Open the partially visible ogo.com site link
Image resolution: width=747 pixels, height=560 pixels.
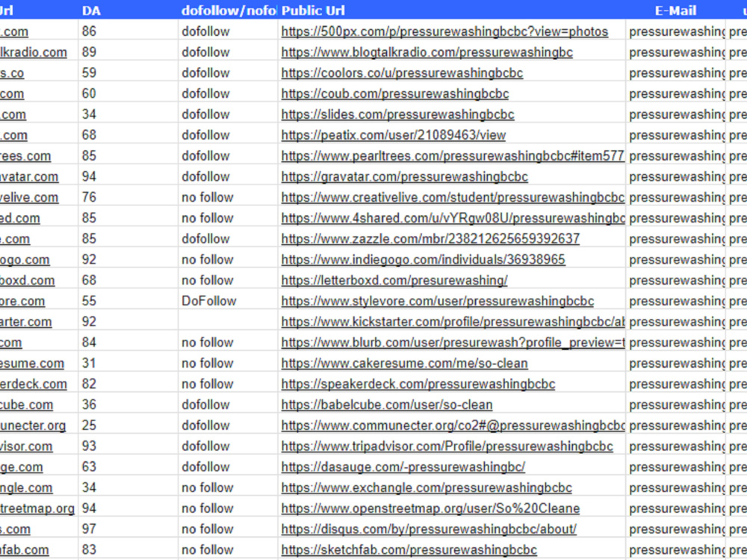click(x=25, y=260)
